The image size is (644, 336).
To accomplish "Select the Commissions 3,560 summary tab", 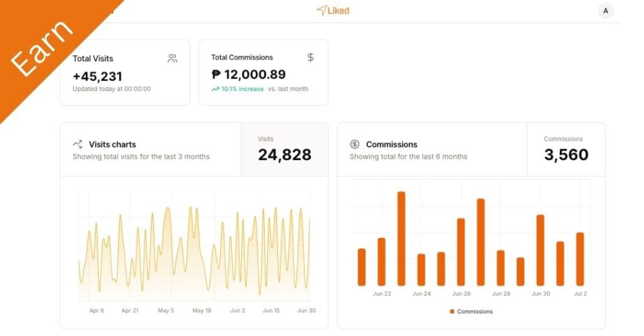I will point(566,149).
